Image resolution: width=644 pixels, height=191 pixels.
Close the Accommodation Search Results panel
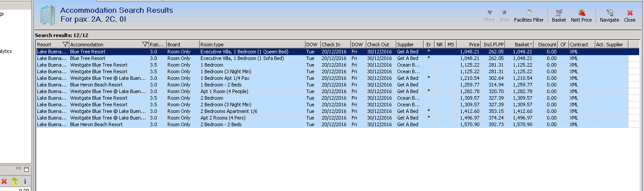[629, 16]
